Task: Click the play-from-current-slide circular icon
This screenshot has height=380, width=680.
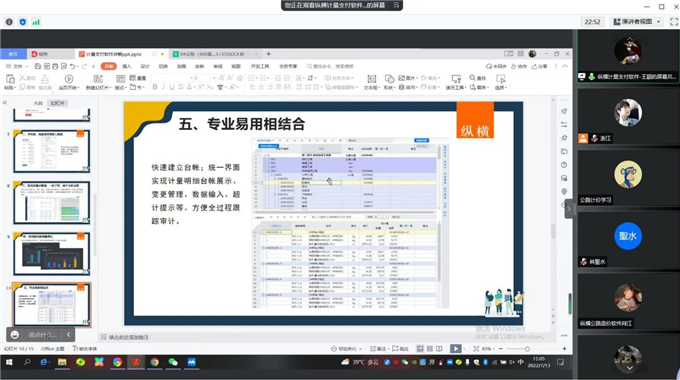Action: coord(69,79)
